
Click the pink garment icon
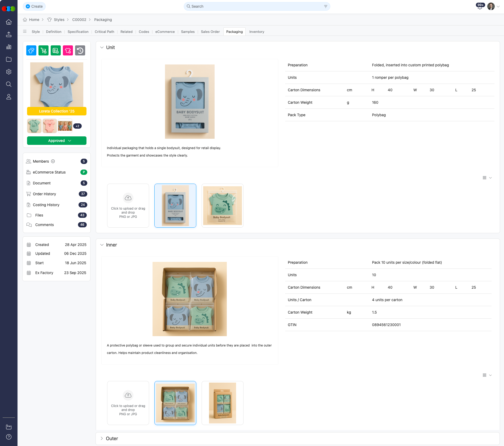click(x=68, y=50)
